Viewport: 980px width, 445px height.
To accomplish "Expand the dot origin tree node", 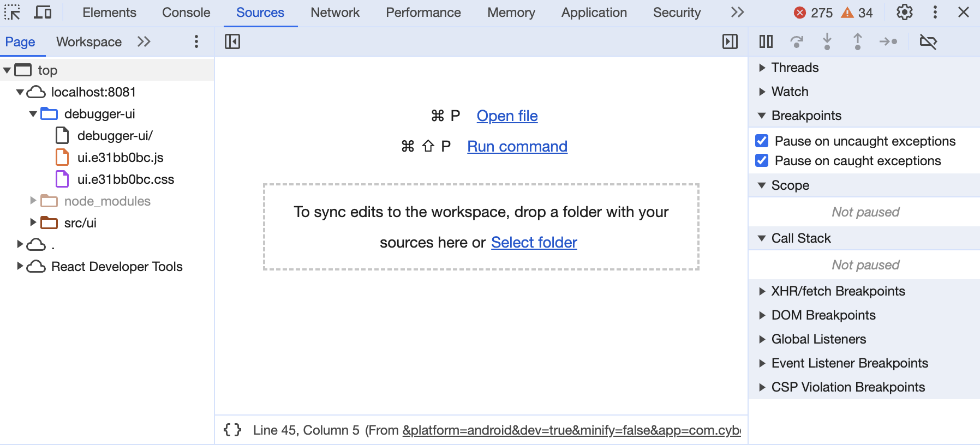I will (20, 244).
